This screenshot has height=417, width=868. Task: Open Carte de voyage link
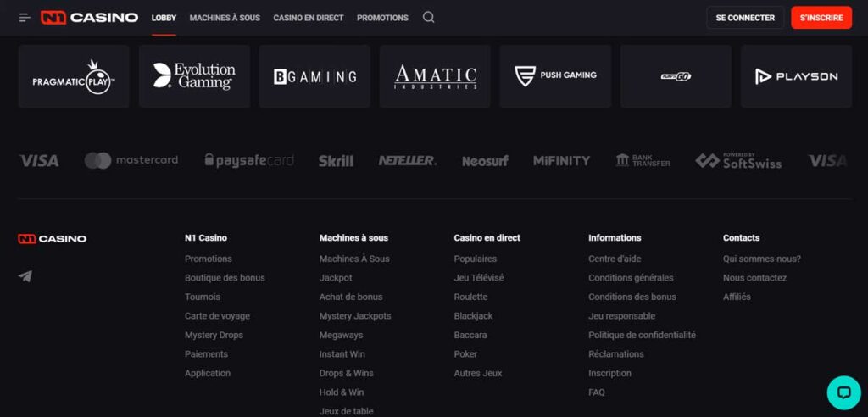tap(218, 316)
